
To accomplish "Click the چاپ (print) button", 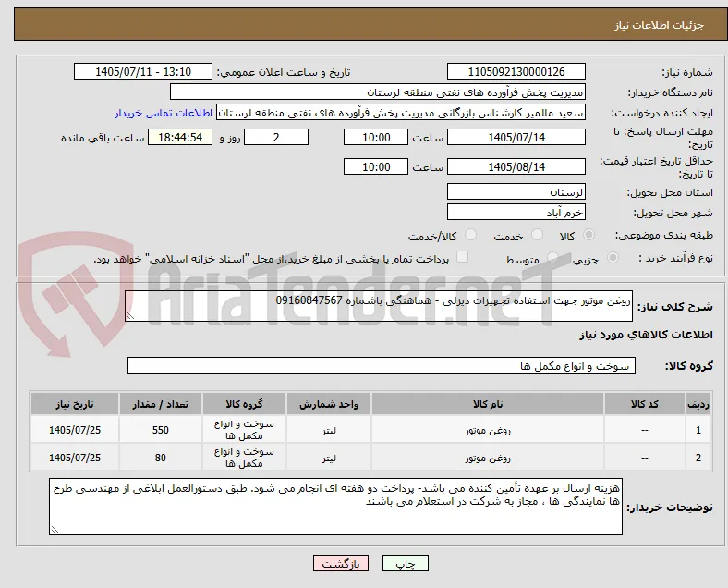I will [406, 563].
